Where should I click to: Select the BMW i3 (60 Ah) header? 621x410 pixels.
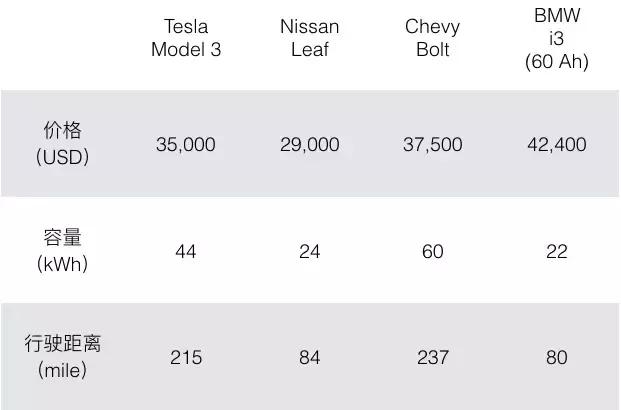pos(556,39)
